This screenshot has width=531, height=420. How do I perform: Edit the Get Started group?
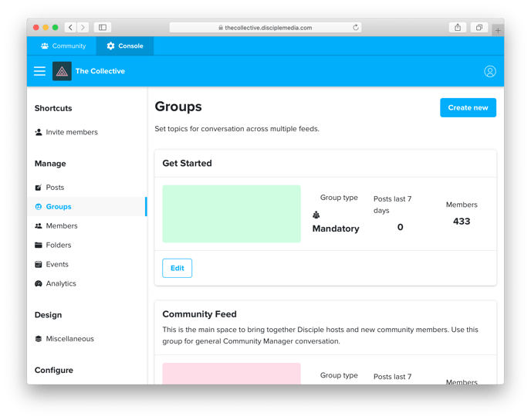(177, 268)
